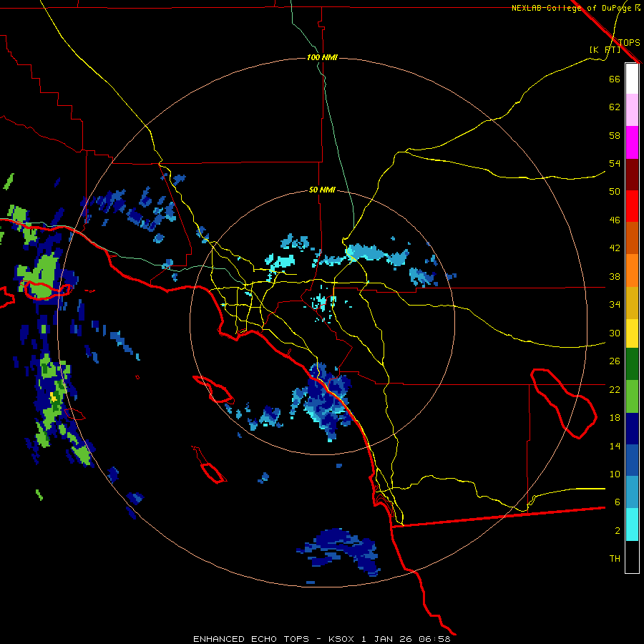
Task: Click the 38 legend value
Action: [x=615, y=277]
